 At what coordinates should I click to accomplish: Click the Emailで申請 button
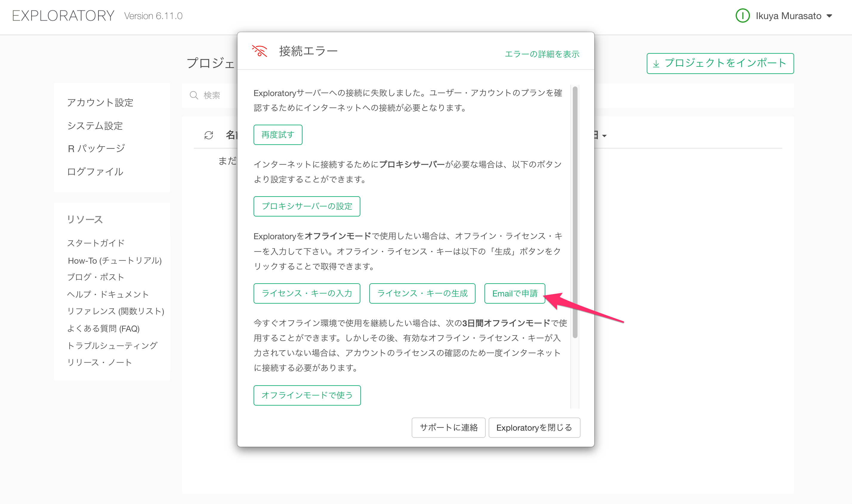coord(515,293)
